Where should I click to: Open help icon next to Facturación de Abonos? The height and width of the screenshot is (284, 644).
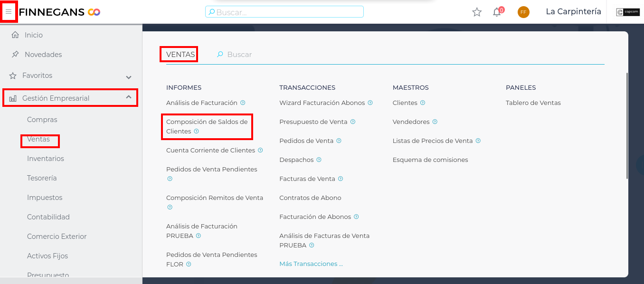point(356,217)
